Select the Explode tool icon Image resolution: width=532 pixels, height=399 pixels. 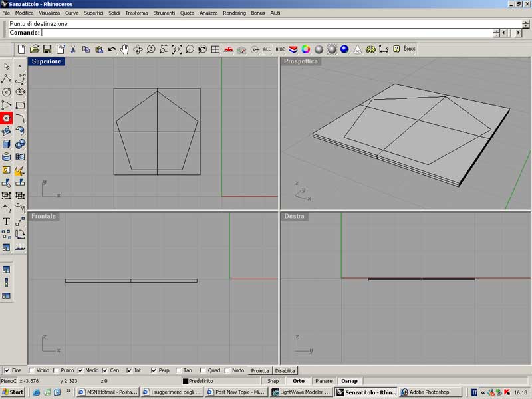[x=20, y=170]
